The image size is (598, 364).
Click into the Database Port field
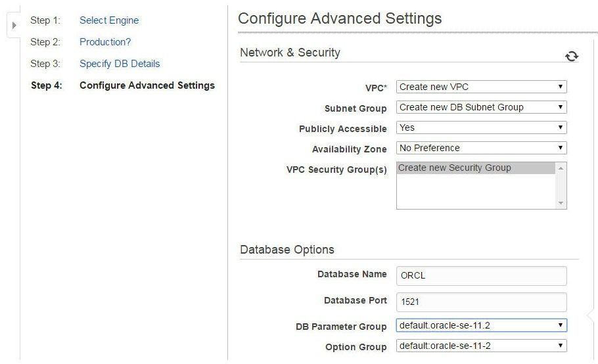[481, 302]
